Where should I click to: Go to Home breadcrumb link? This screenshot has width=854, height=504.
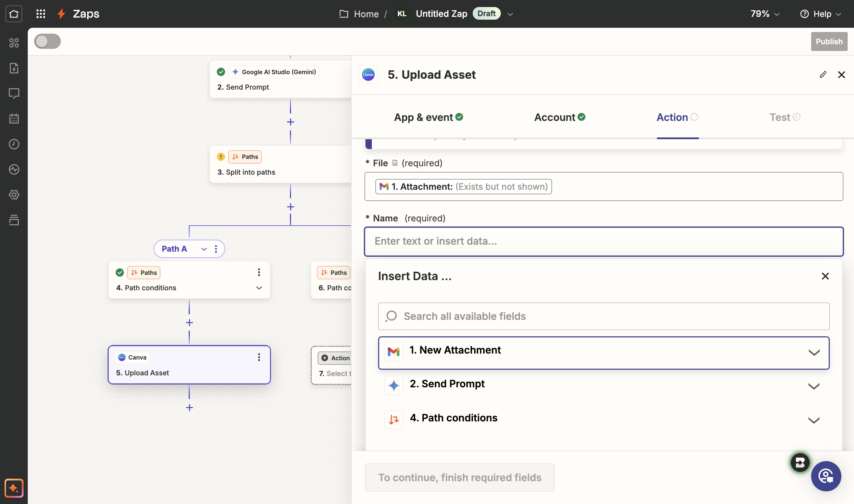366,14
